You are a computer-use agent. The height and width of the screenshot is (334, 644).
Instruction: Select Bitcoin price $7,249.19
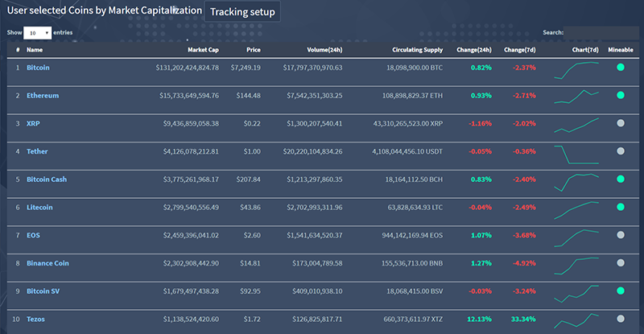246,68
